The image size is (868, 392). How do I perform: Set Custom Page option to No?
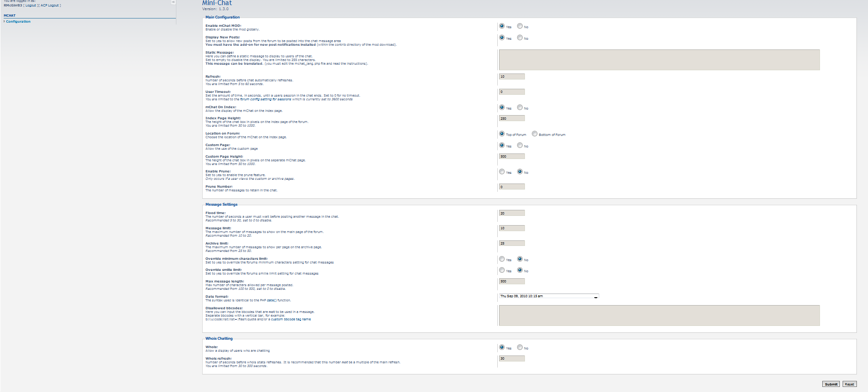point(520,146)
